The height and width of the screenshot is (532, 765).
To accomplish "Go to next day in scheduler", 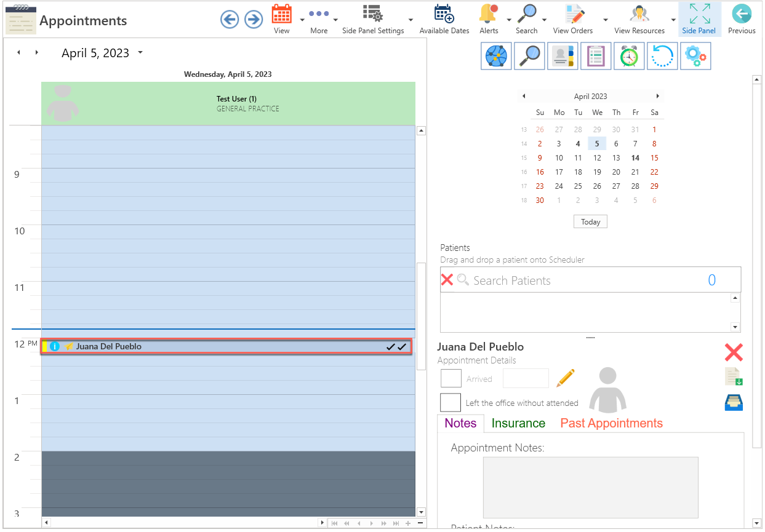I will pyautogui.click(x=37, y=53).
